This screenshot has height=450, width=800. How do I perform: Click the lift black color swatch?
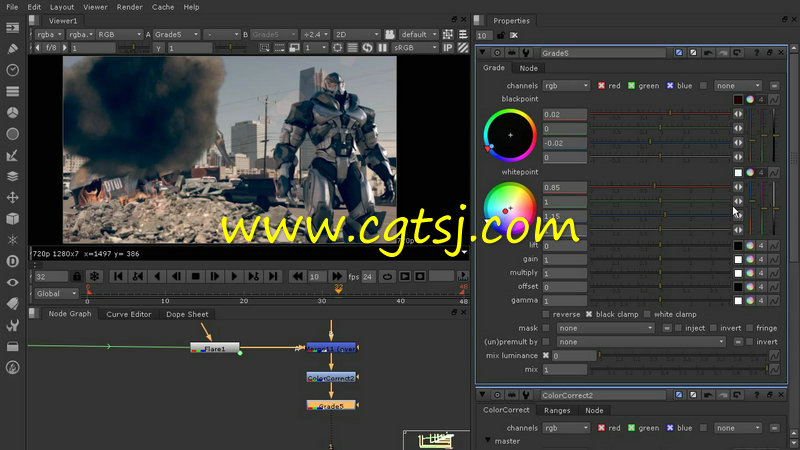(738, 245)
